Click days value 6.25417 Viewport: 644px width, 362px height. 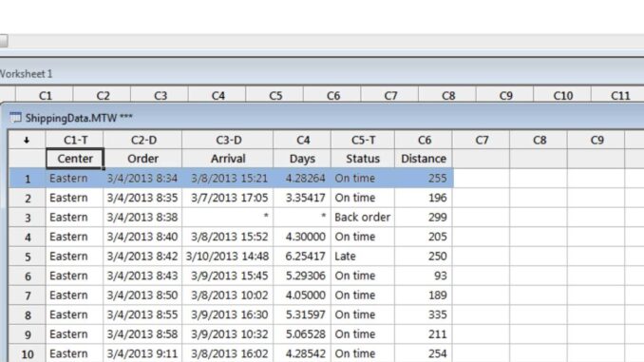[302, 257]
